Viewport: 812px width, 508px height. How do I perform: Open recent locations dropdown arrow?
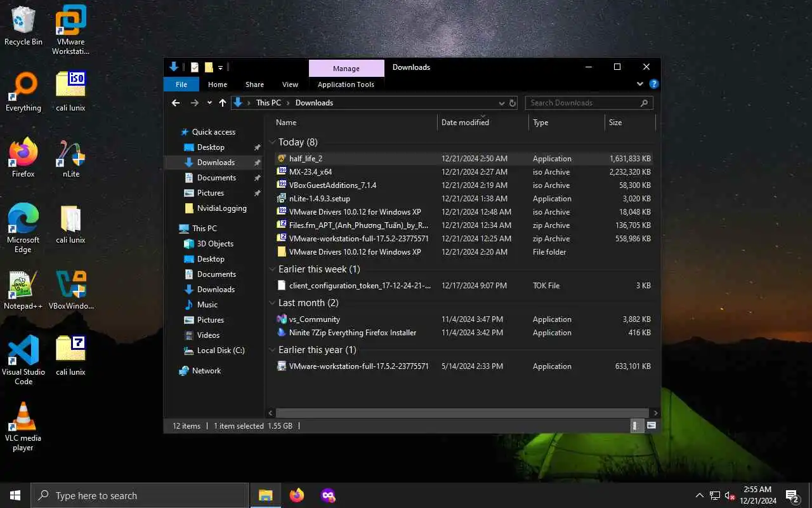(x=209, y=103)
